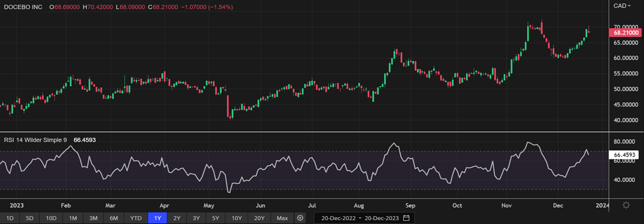Viewport: 644px width, 224px height.
Task: Select the Max time range
Action: [x=282, y=218]
